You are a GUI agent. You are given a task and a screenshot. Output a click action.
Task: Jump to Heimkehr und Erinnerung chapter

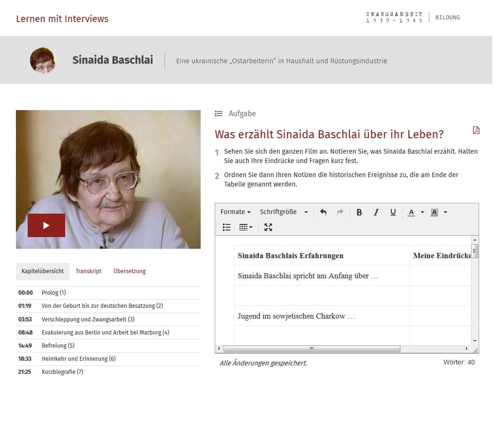(108, 359)
